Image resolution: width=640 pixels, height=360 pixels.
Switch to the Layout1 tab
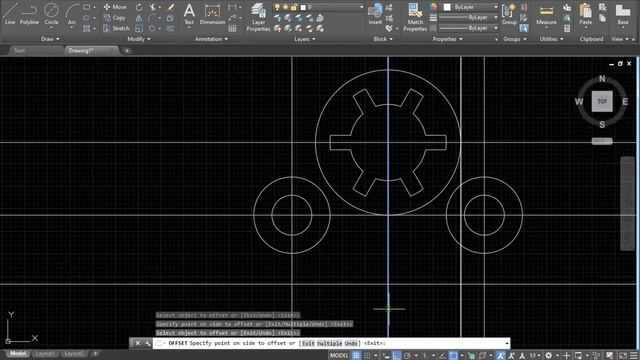click(x=44, y=354)
